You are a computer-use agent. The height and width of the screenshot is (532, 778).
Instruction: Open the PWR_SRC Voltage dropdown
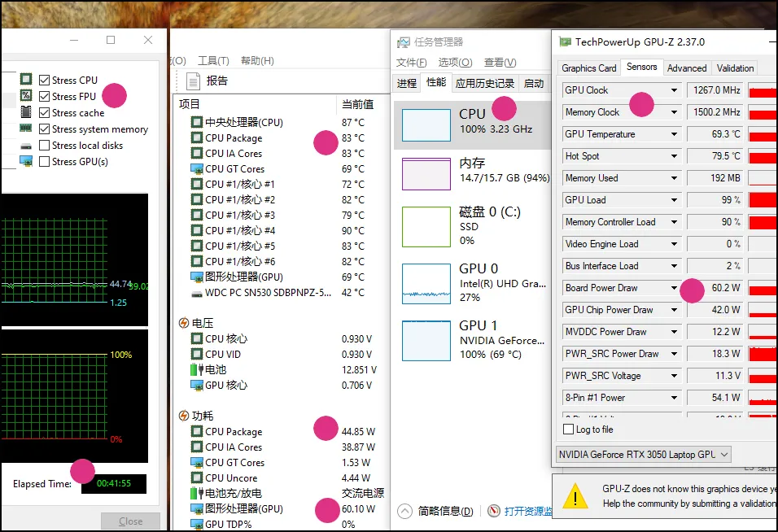point(674,376)
